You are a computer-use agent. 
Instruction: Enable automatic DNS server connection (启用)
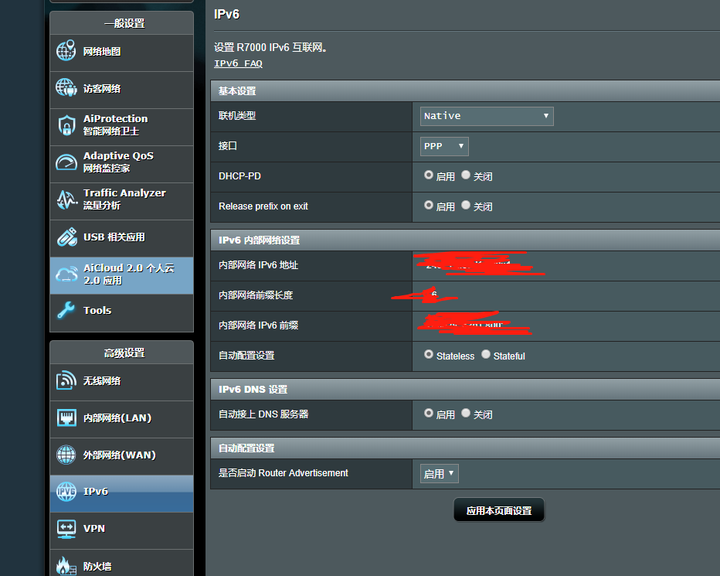(x=428, y=413)
